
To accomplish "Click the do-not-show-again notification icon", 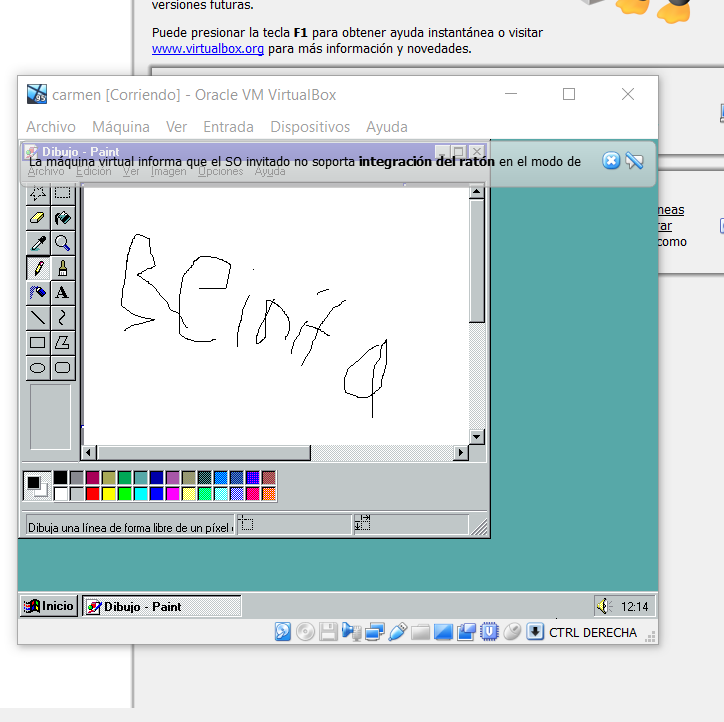I will coord(634,161).
